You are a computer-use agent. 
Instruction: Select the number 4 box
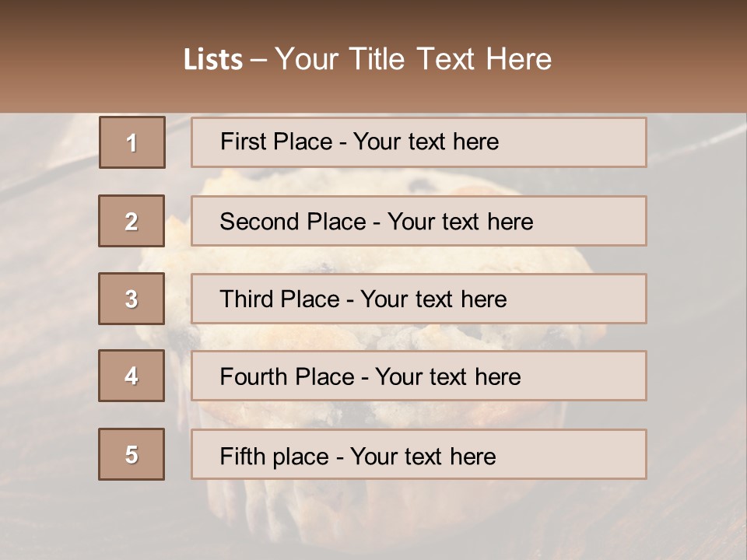132,376
